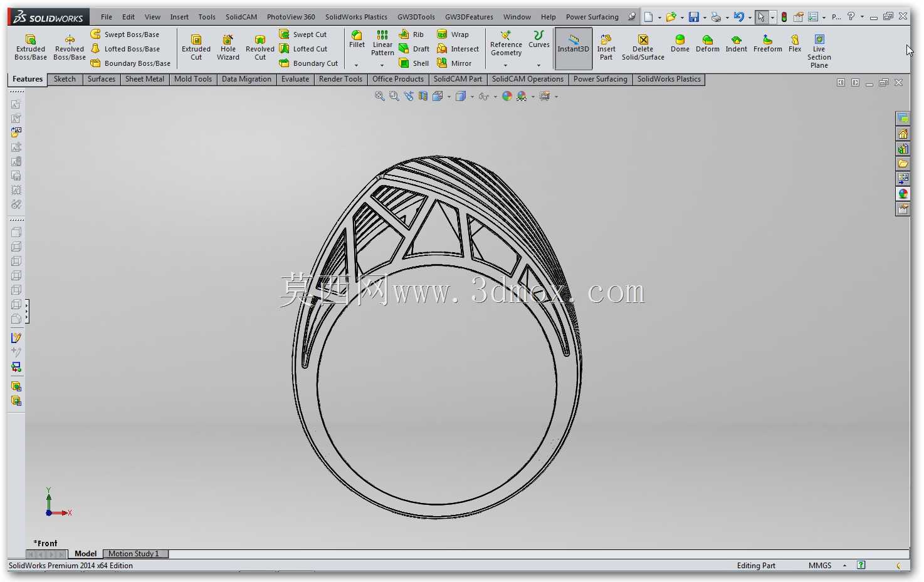This screenshot has width=924, height=582.
Task: Open the Curves tool
Action: (538, 39)
